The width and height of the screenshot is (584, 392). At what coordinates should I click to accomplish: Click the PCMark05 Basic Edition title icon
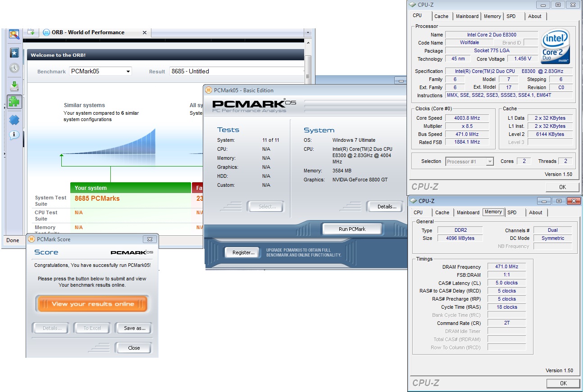click(x=209, y=90)
